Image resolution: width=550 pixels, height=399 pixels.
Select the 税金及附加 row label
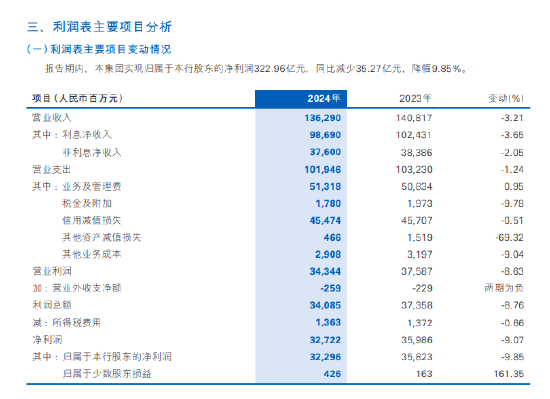(x=87, y=203)
